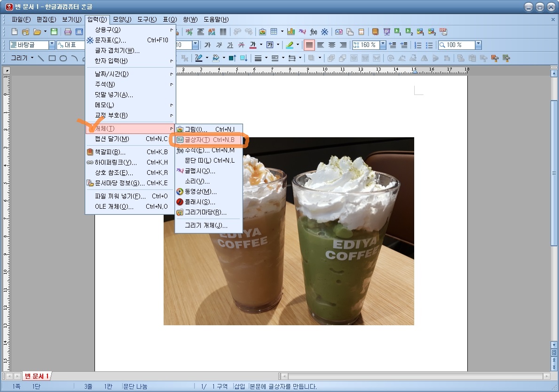Expand open folder dropdown arrow
The height and width of the screenshot is (392, 559).
coord(45,31)
